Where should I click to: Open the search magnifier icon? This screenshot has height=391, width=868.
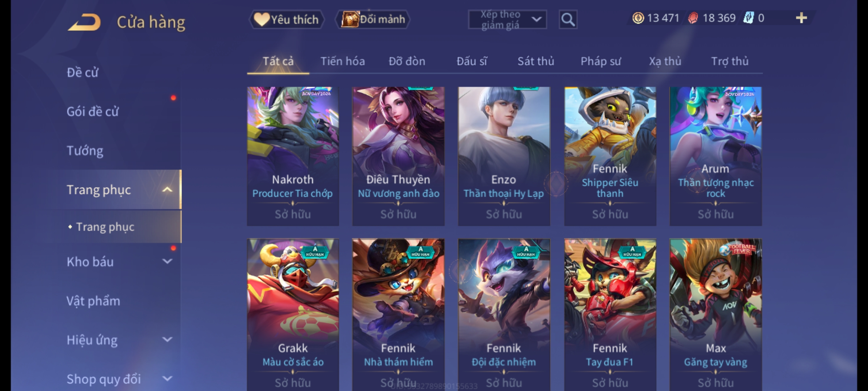pos(568,20)
